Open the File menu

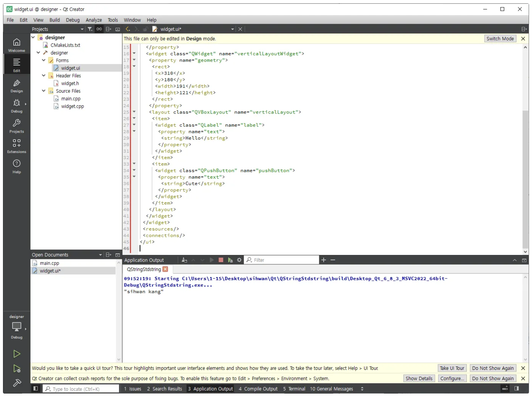(x=10, y=20)
